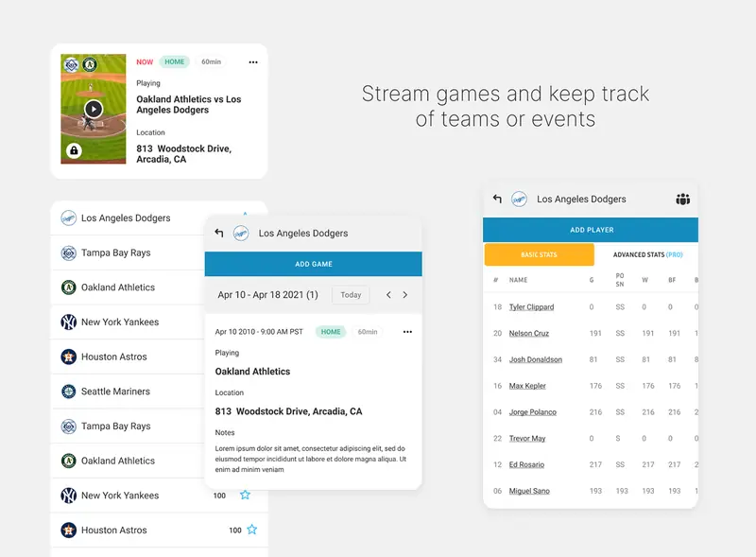Select first Oakland Athletics row in list
This screenshot has width=756, height=557.
[x=128, y=287]
